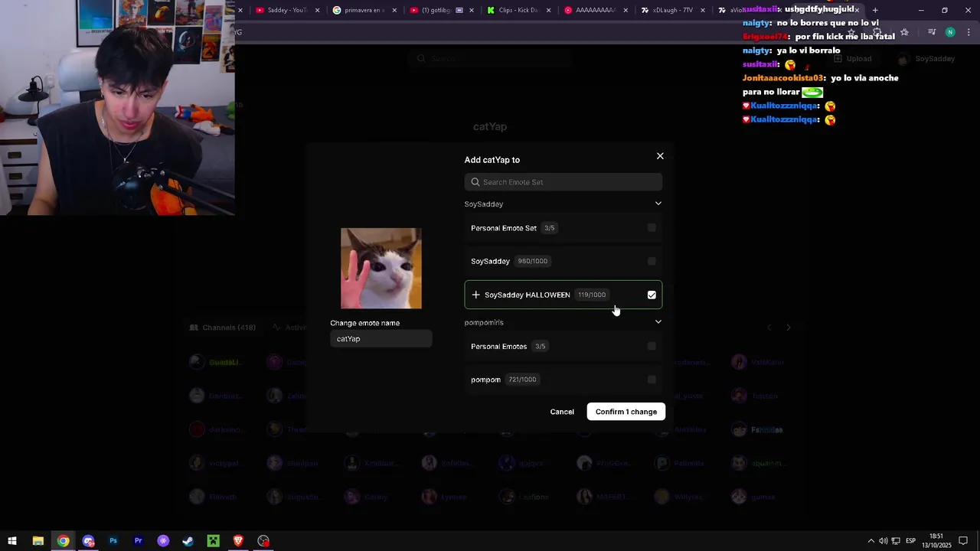Switch to the xDLaugh - 7TV tab
The image size is (980, 551).
point(672,10)
